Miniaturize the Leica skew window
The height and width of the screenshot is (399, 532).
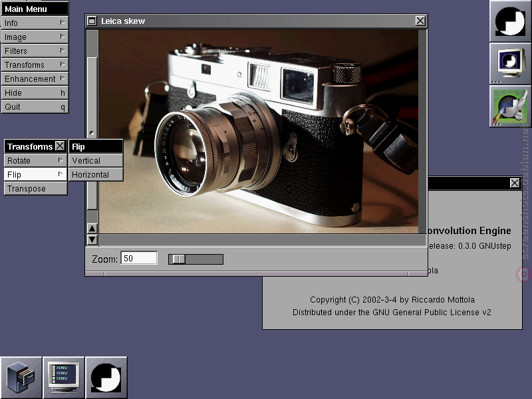tap(92, 21)
